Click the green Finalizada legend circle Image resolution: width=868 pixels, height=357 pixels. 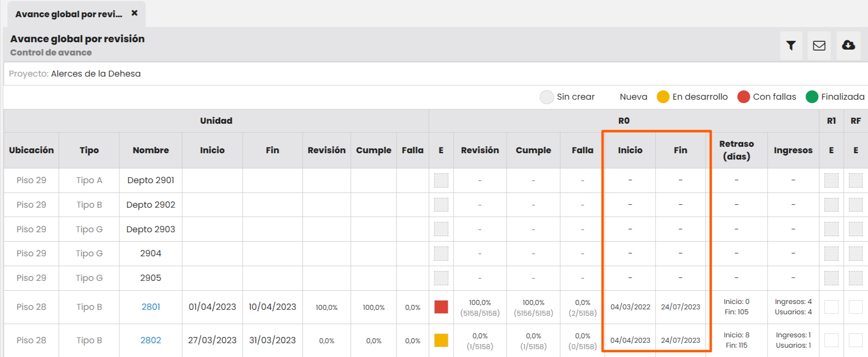pos(811,97)
